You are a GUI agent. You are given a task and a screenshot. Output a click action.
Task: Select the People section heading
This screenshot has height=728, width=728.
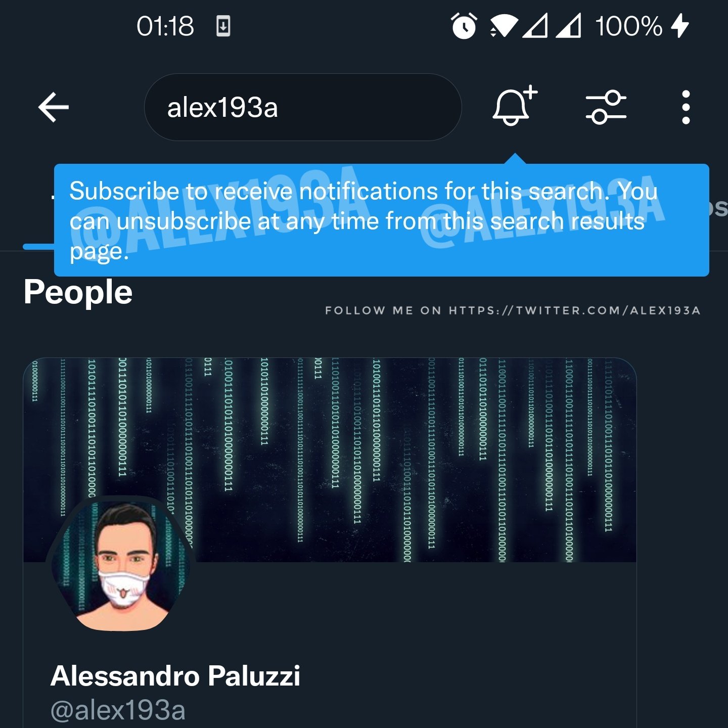click(78, 292)
